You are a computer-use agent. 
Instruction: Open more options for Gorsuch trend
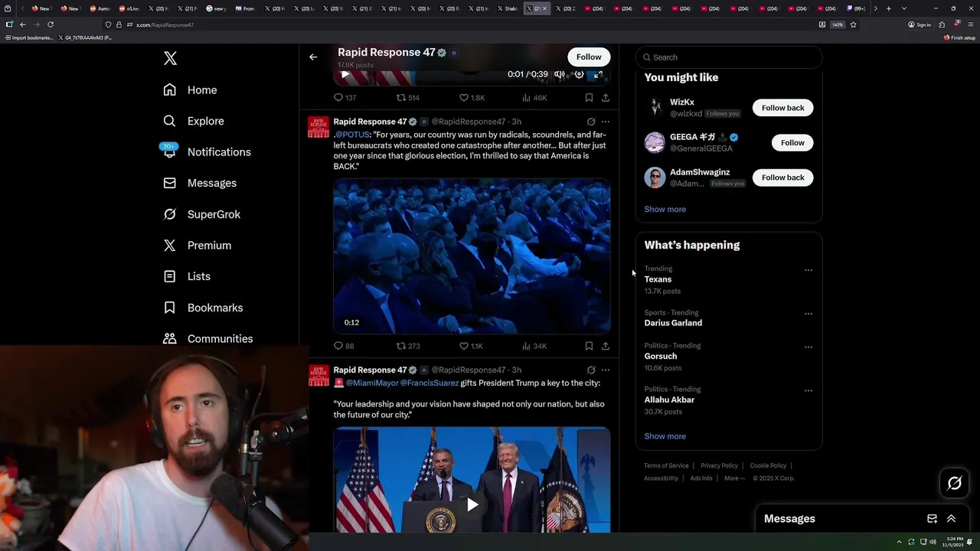click(x=808, y=347)
